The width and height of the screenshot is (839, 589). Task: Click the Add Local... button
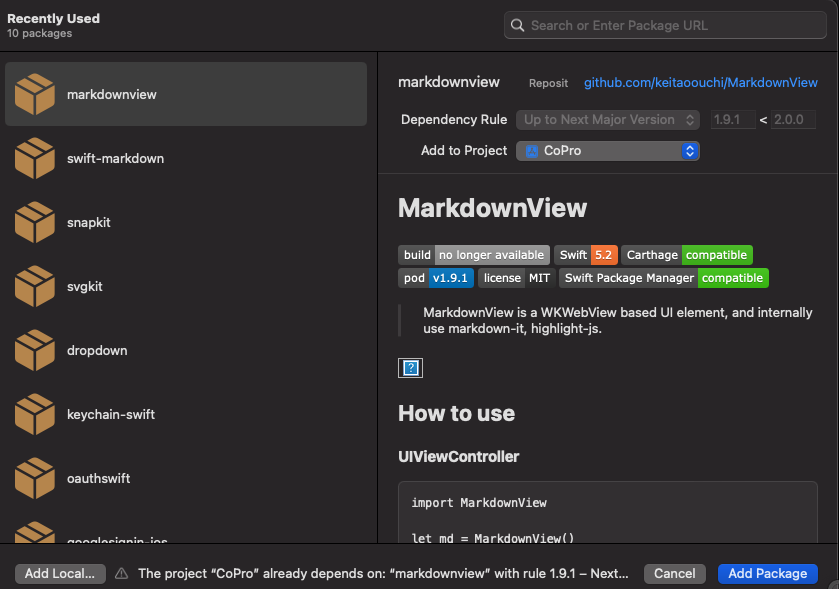60,573
